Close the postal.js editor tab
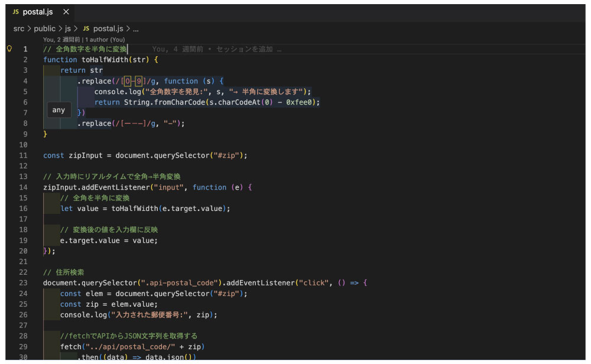The height and width of the screenshot is (364, 591). tap(65, 11)
